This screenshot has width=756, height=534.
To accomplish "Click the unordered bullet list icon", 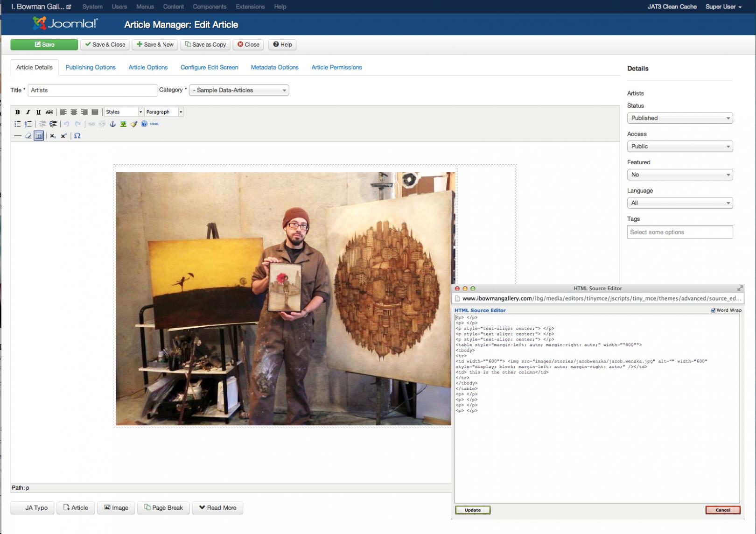I will click(x=17, y=124).
